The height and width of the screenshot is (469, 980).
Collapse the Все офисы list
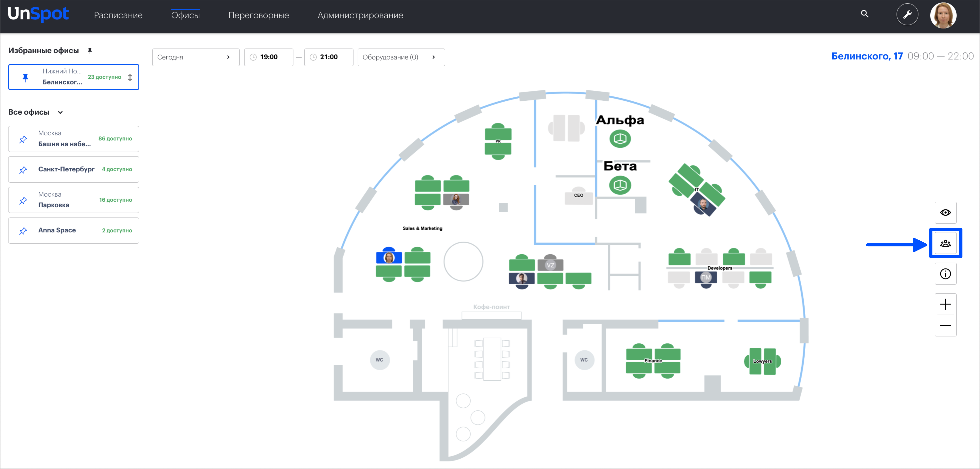click(x=60, y=113)
